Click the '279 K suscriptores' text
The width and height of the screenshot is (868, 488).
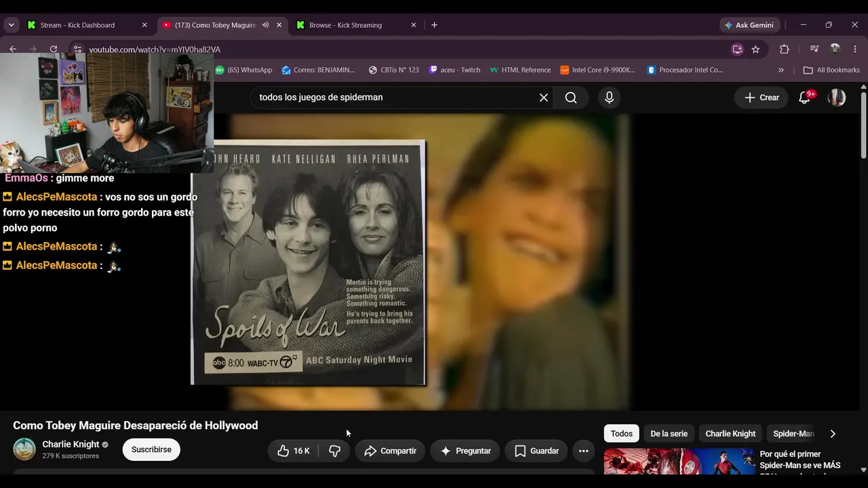pos(71,456)
